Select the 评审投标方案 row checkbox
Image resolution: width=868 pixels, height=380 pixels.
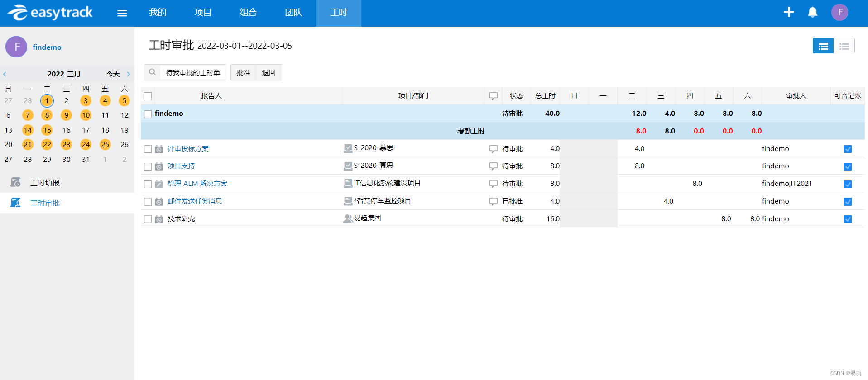[148, 149]
